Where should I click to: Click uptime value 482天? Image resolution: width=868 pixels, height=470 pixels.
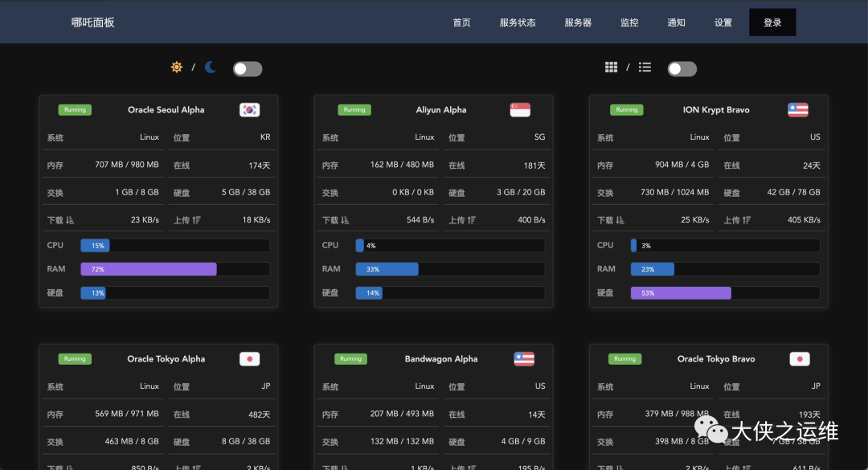pos(259,414)
